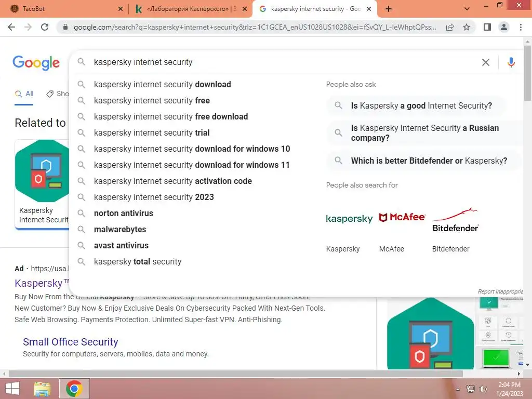
Task: Open the Chrome profile avatar
Action: point(504,27)
